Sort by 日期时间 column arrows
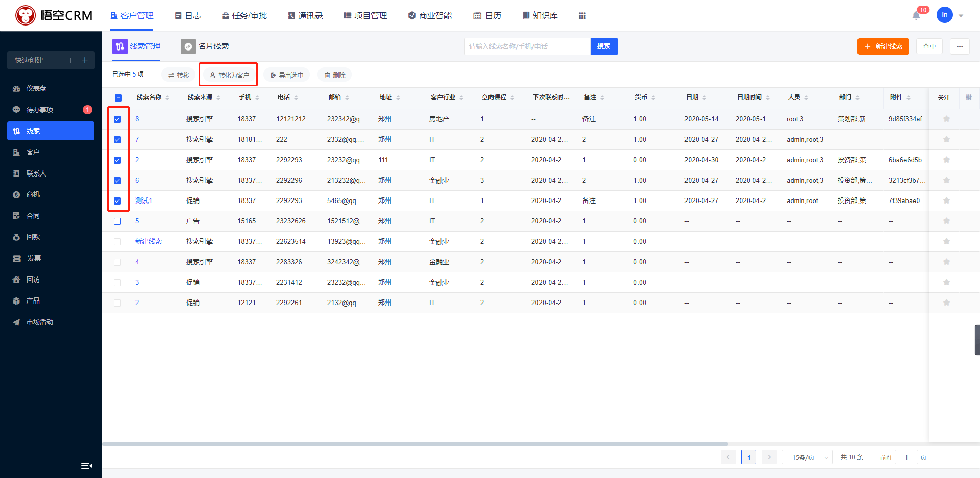 768,97
